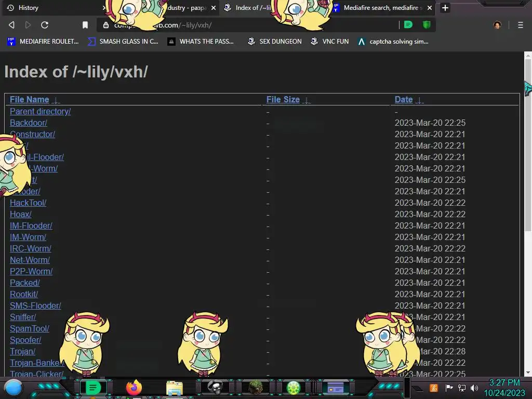Open the Net-Worm/ folder link

click(x=30, y=260)
